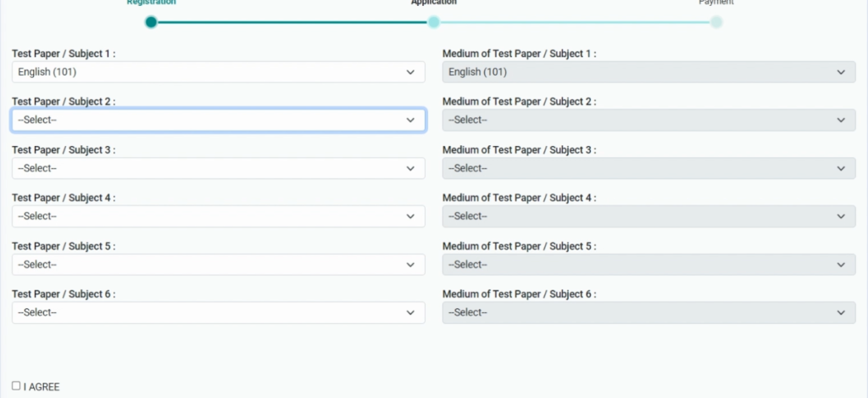Viewport: 868px width, 398px height.
Task: Open the Test Paper / Subject 4 dropdown
Action: pyautogui.click(x=218, y=216)
